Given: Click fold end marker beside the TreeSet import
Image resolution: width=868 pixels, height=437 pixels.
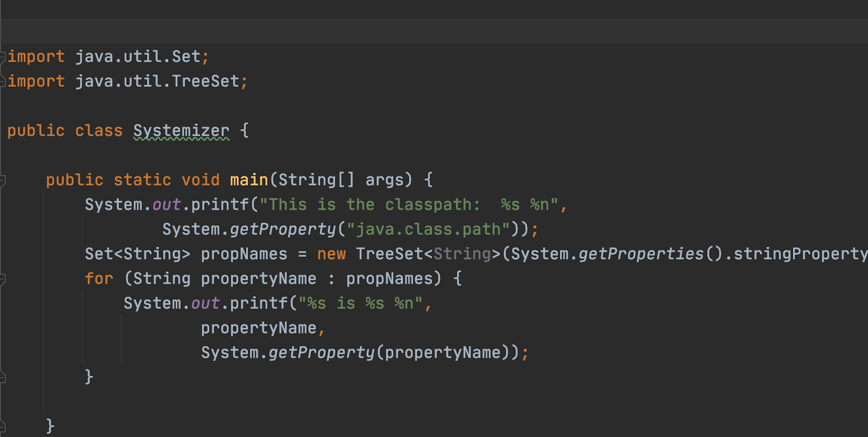Looking at the screenshot, I should click(2, 82).
